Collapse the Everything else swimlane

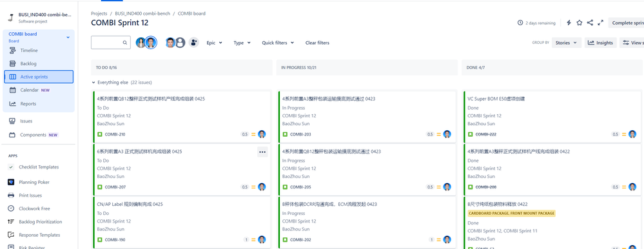93,83
